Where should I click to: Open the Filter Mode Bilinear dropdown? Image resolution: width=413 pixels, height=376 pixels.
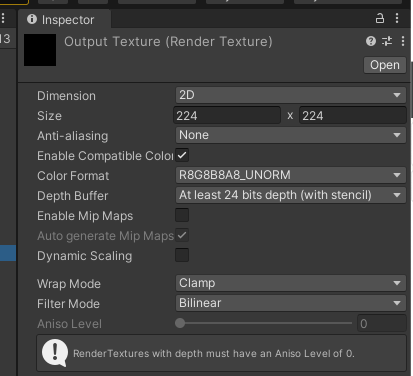291,303
